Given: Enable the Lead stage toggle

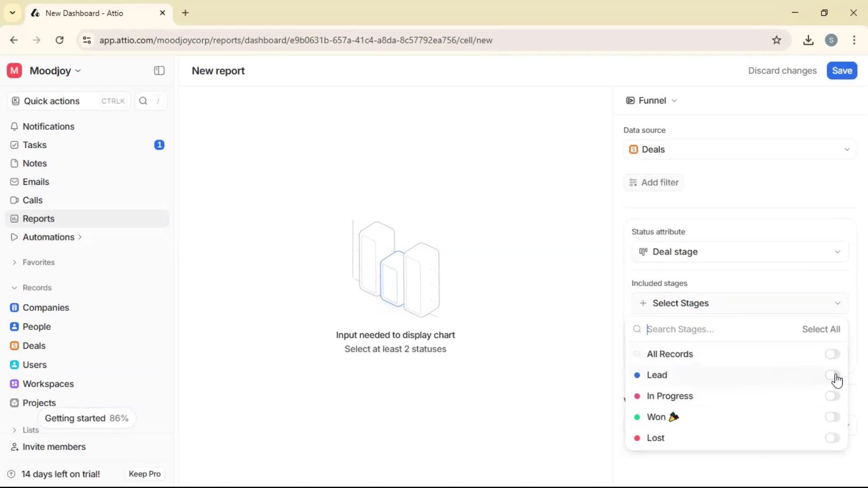Looking at the screenshot, I should pyautogui.click(x=832, y=375).
